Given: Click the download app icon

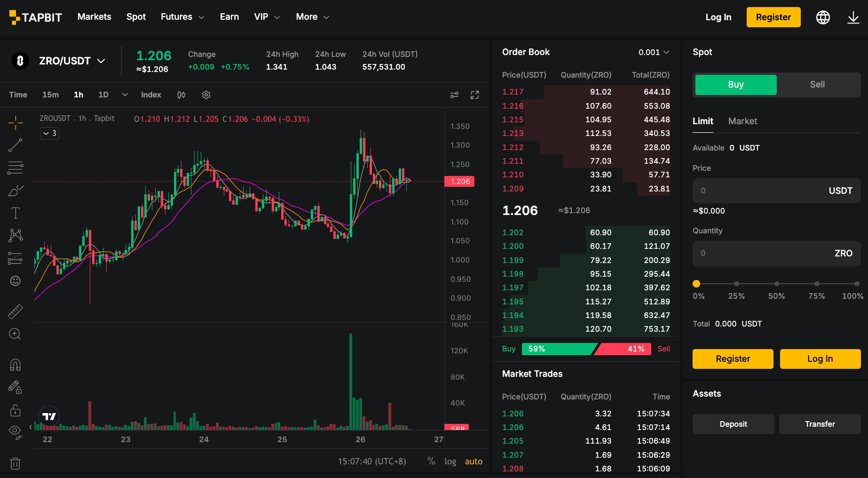Looking at the screenshot, I should (x=853, y=17).
